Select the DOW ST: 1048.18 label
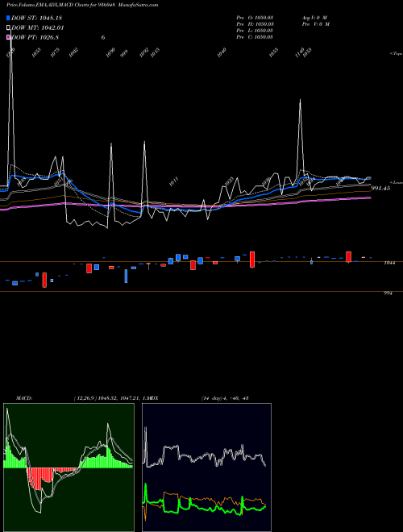403x532 pixels. click(x=36, y=18)
